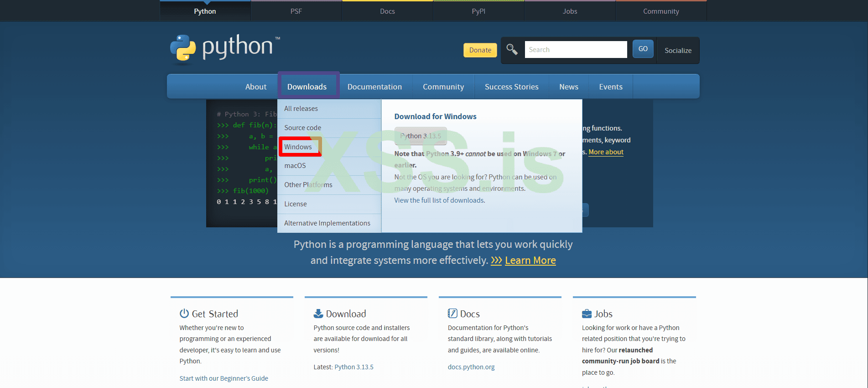The height and width of the screenshot is (388, 868).
Task: Open Community in the main navigation bar
Action: [443, 87]
